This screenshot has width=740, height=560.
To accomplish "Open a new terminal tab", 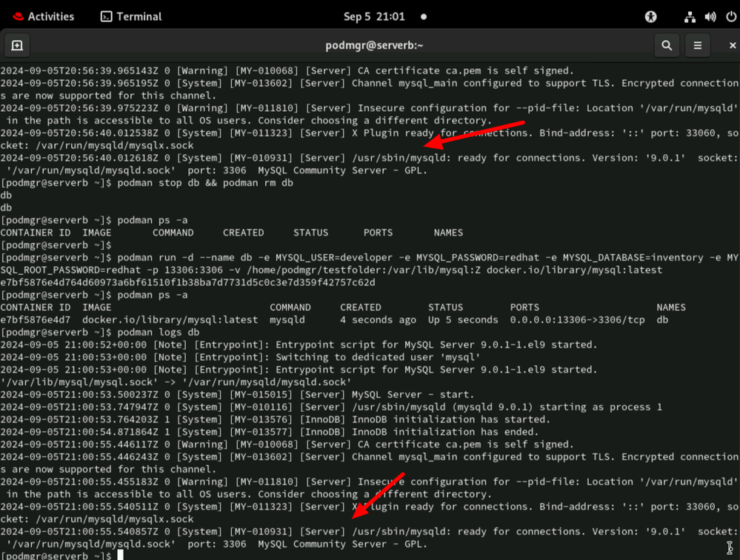I will (x=17, y=46).
